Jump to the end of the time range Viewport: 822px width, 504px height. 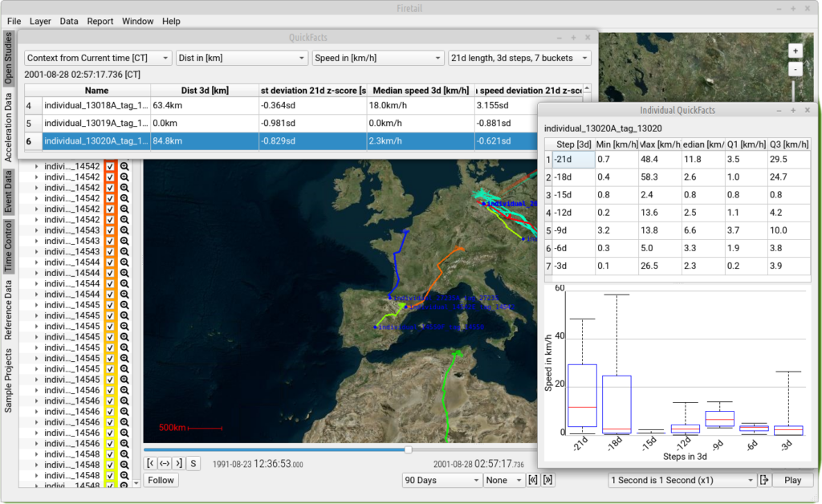tap(179, 463)
